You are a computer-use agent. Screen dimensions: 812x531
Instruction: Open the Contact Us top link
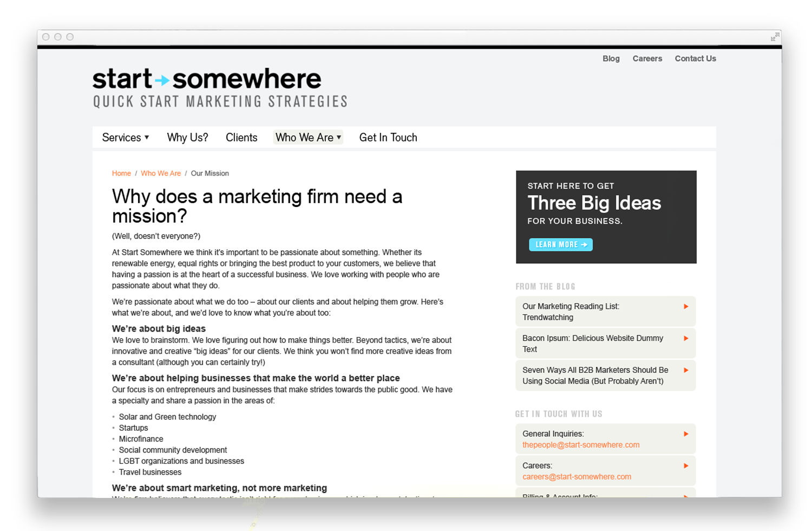click(x=696, y=59)
